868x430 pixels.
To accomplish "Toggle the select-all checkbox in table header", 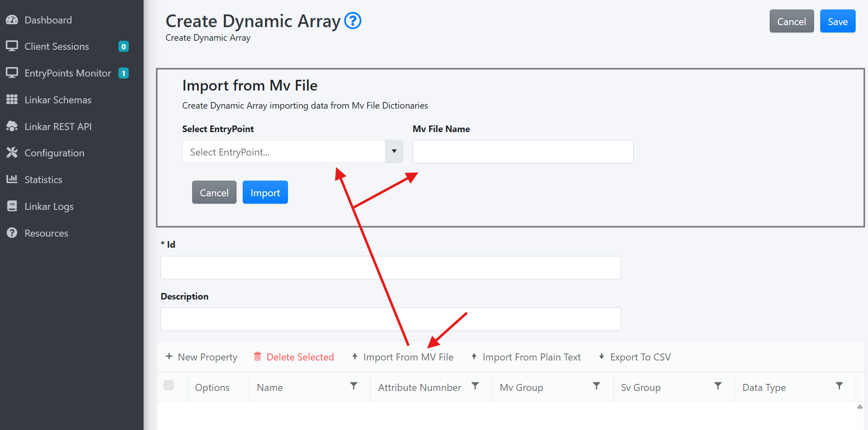I will (x=169, y=385).
